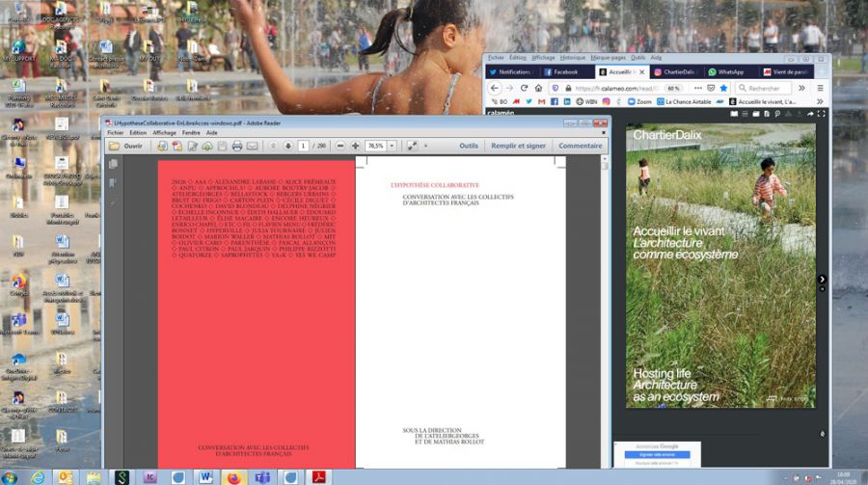
Task: Open the LinkedIn bookmark icon in Firefox
Action: 567,102
